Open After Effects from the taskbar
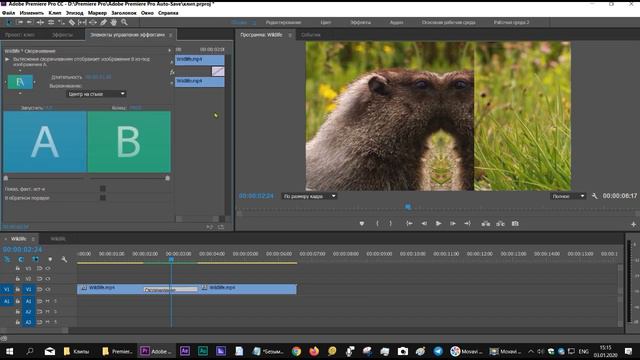Image resolution: width=640 pixels, height=360 pixels. (x=184, y=351)
